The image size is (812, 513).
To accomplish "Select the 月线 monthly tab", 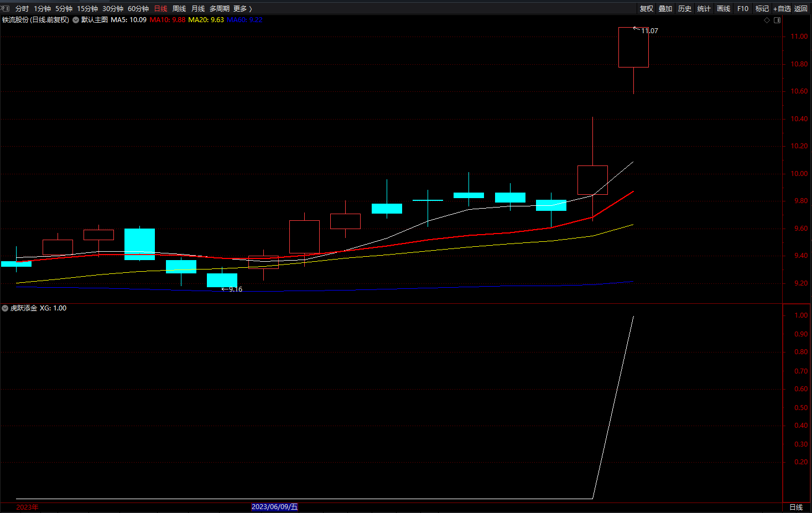I will tap(198, 9).
